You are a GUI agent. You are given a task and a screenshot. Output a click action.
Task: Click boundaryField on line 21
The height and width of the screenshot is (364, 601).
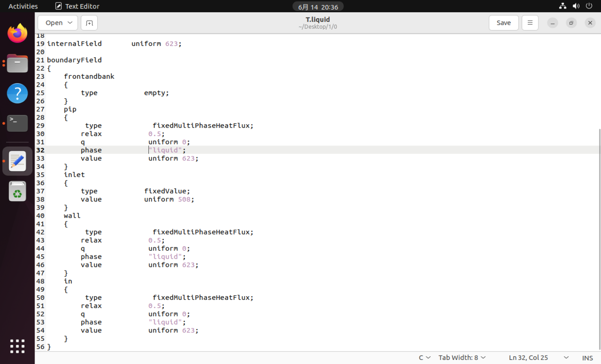[x=74, y=60]
